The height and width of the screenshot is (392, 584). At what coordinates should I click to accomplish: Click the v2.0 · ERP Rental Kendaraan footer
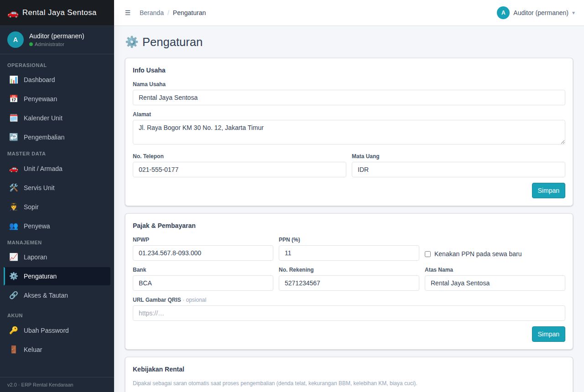coord(40,385)
